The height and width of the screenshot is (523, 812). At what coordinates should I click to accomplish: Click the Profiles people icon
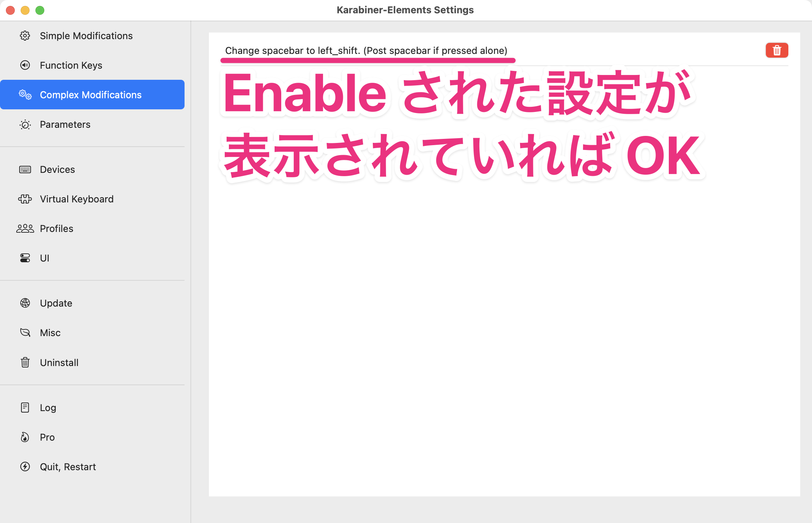[x=25, y=228]
